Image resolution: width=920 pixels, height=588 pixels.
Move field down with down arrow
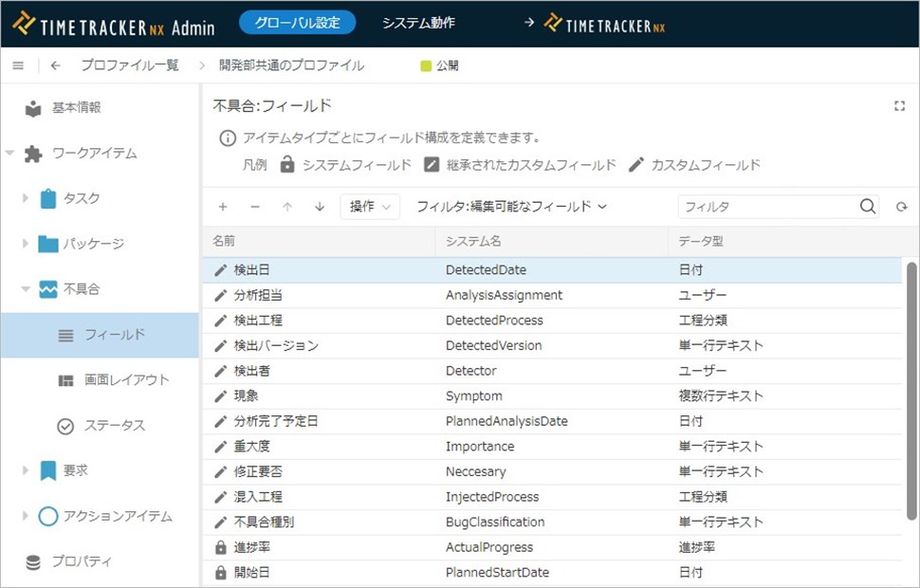(320, 207)
